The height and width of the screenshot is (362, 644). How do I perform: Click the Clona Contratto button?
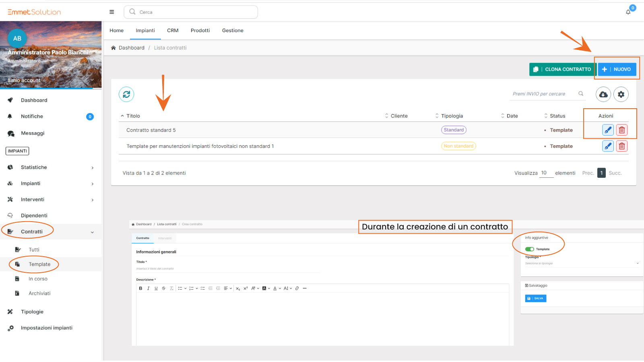tap(562, 69)
